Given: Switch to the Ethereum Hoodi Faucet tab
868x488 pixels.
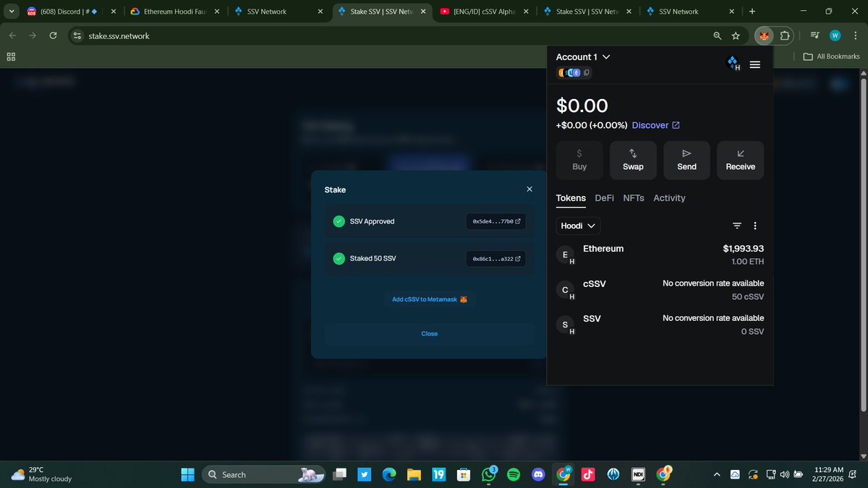Looking at the screenshot, I should point(176,12).
